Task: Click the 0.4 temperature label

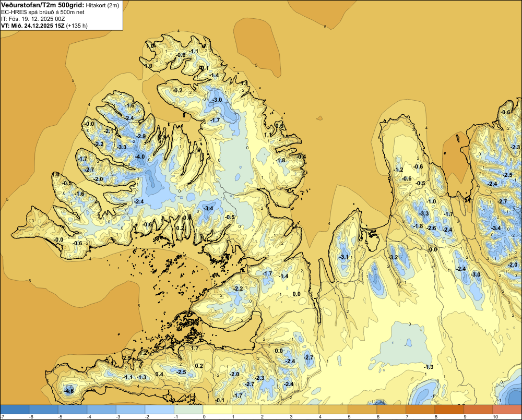Action: [159, 375]
